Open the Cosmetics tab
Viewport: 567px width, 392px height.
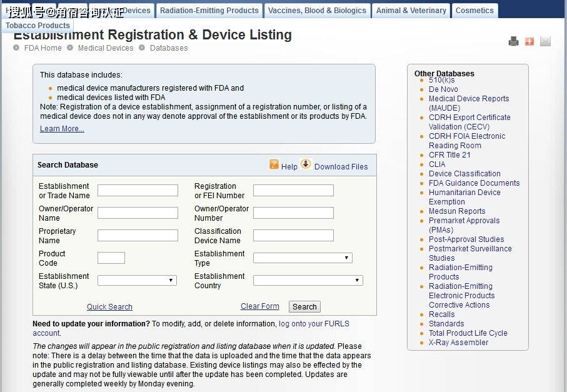(x=474, y=11)
